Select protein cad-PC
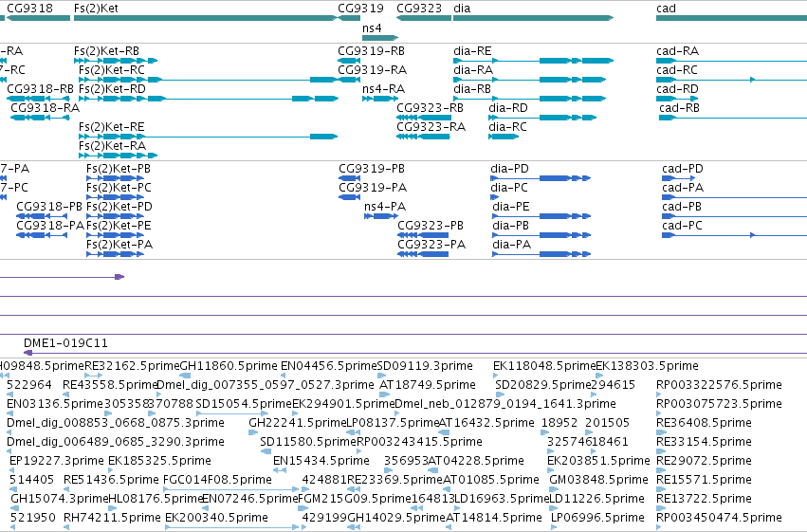 [x=682, y=226]
